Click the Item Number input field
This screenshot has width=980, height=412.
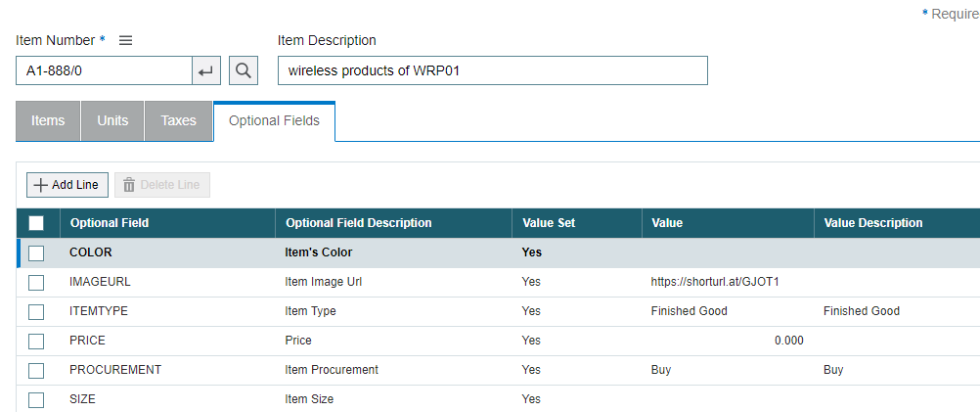tap(104, 71)
